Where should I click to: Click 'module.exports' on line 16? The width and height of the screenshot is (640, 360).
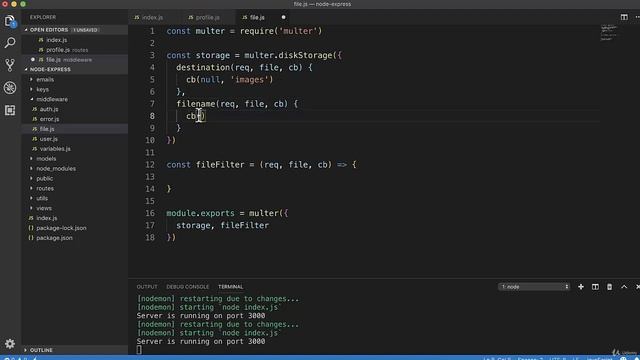(200, 213)
